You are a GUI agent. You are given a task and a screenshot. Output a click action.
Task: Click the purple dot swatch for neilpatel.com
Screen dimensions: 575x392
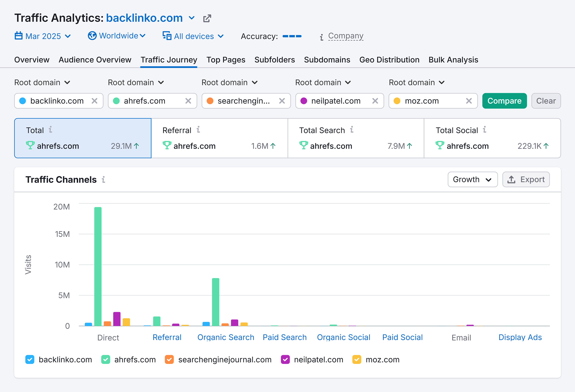tap(304, 101)
